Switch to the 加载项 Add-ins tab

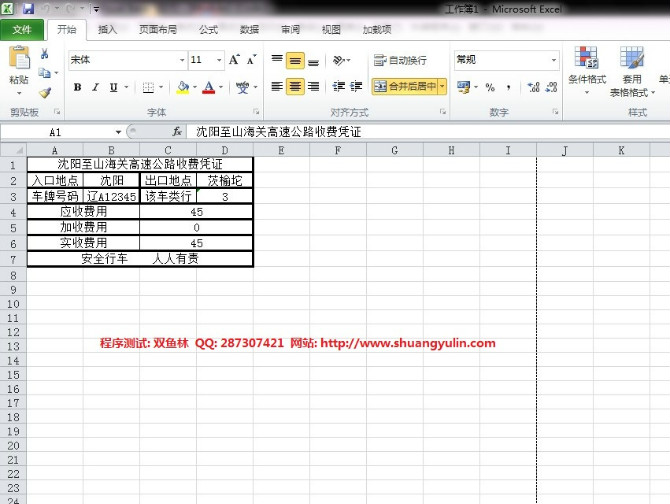pyautogui.click(x=377, y=29)
